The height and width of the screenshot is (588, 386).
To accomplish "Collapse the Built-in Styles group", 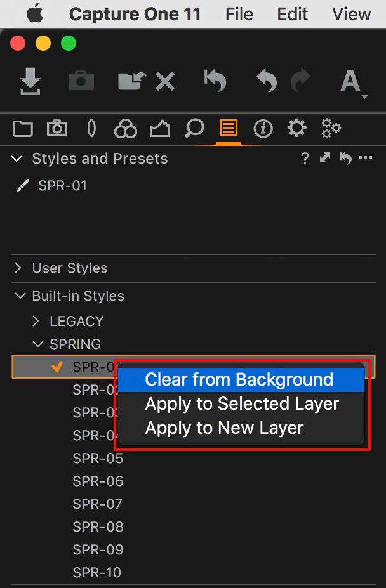I will (x=20, y=296).
